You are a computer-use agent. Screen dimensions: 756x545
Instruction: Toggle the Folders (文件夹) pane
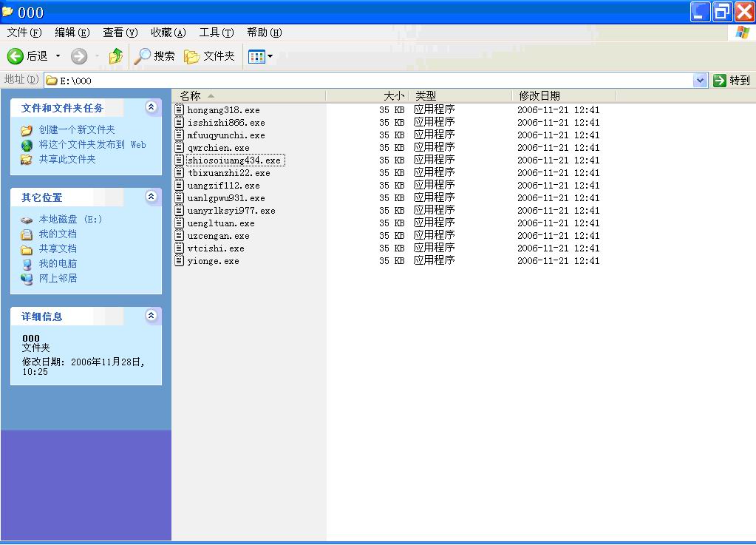coord(209,56)
